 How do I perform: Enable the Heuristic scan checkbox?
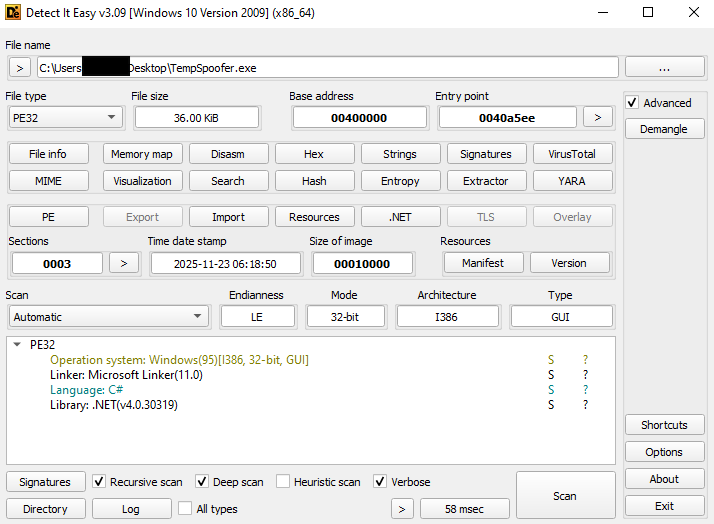pos(283,482)
